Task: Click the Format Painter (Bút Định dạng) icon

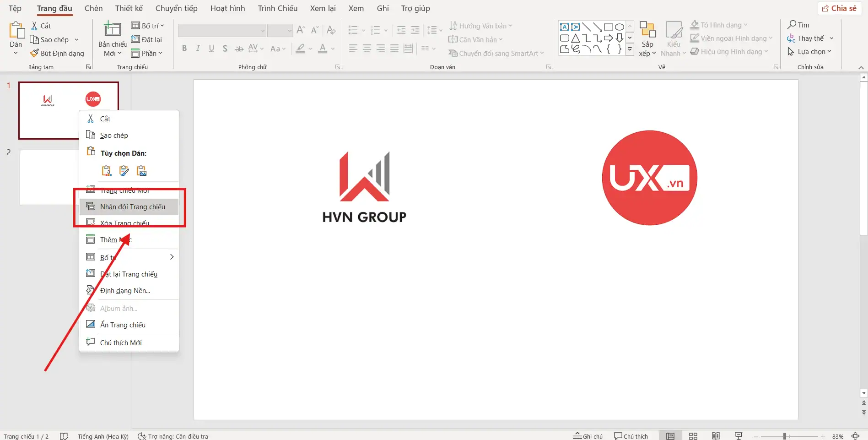Action: (x=34, y=53)
